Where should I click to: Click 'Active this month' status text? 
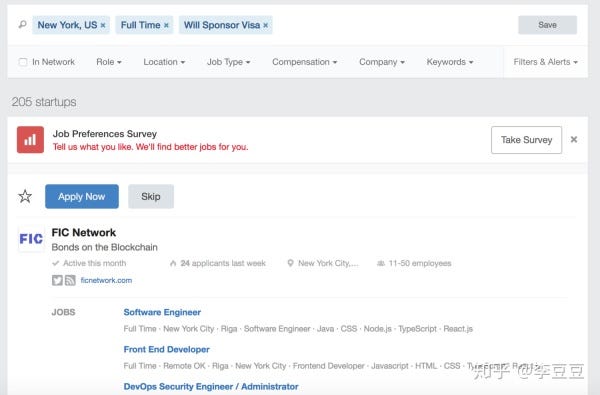95,263
